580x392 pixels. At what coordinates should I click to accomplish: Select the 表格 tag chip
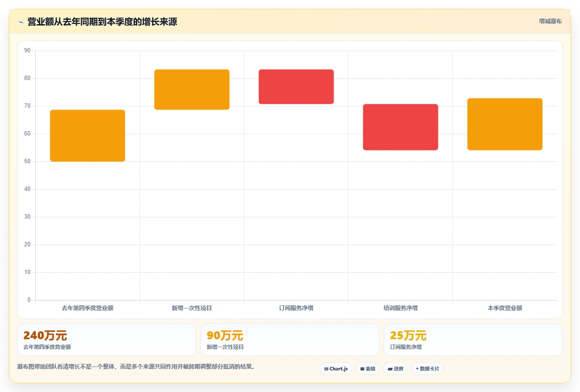(x=367, y=369)
